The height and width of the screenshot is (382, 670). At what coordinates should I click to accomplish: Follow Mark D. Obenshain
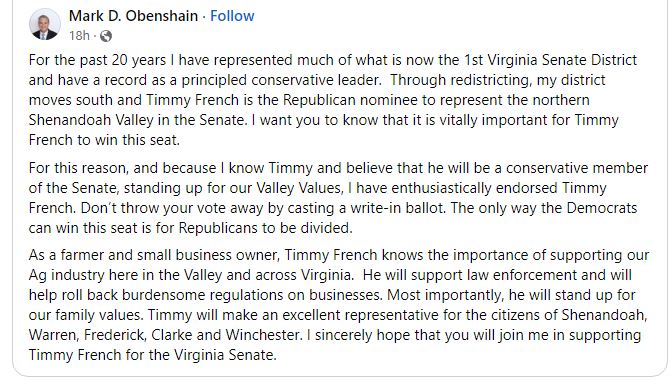(232, 16)
